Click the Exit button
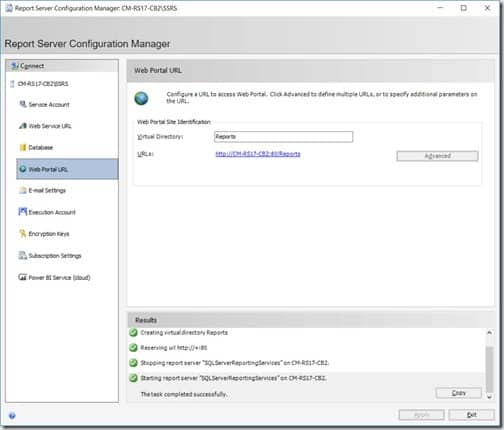504x430 pixels. pyautogui.click(x=471, y=415)
